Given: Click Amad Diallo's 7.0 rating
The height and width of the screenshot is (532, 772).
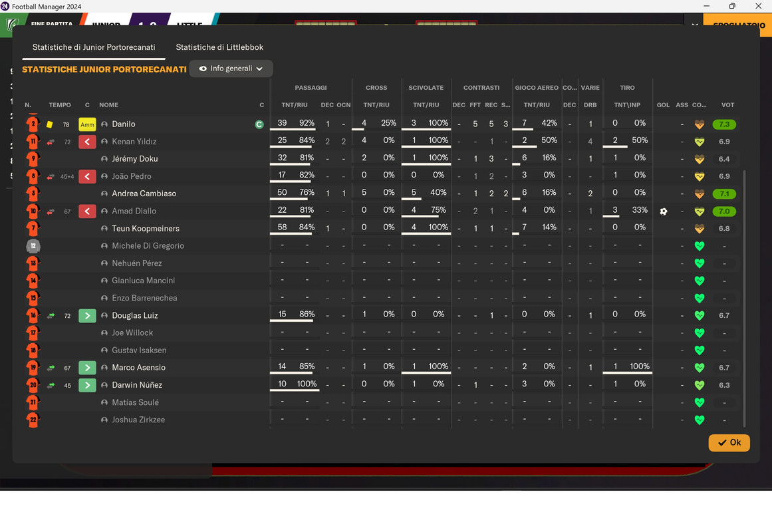Looking at the screenshot, I should click(723, 211).
